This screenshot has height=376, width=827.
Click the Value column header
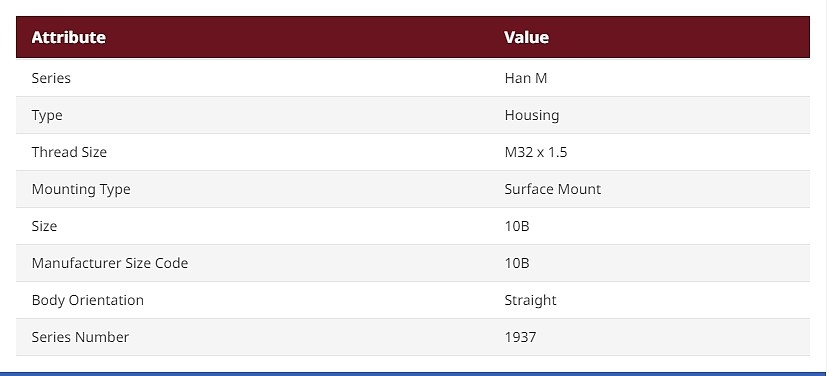click(x=526, y=37)
